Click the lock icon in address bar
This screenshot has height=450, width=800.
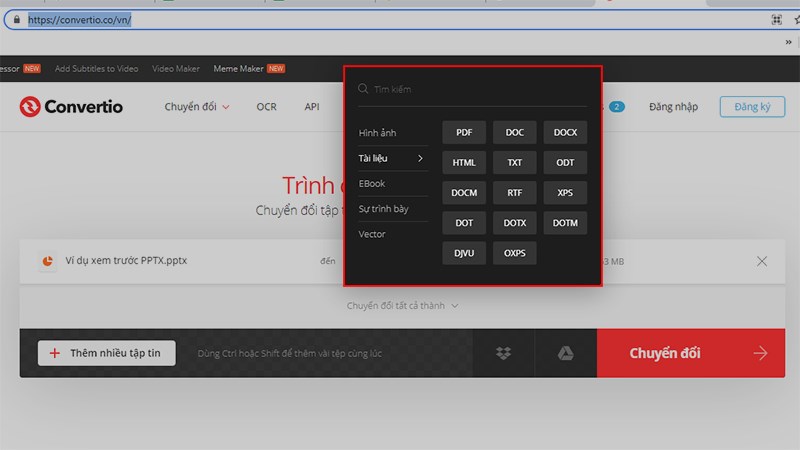tap(17, 19)
